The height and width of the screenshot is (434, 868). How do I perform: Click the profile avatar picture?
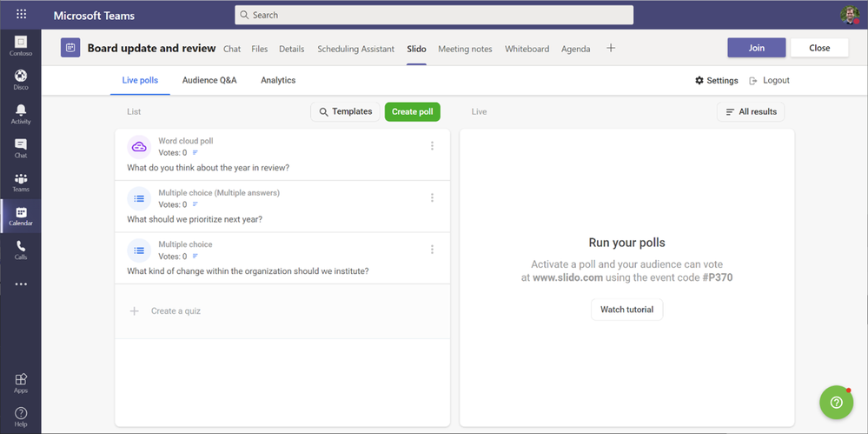pyautogui.click(x=849, y=15)
